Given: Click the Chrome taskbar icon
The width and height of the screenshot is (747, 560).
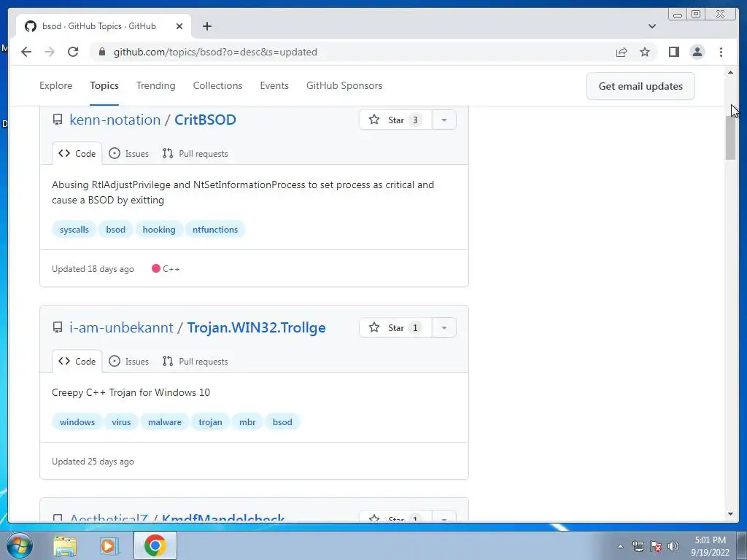Looking at the screenshot, I should [155, 545].
